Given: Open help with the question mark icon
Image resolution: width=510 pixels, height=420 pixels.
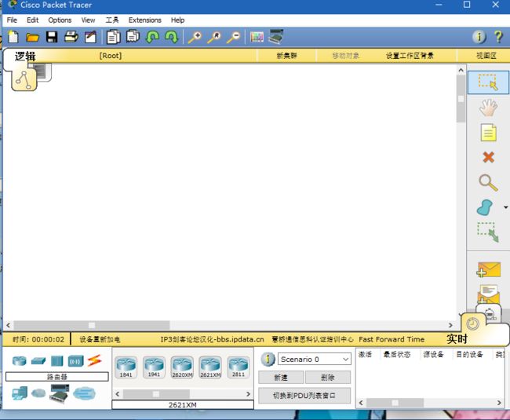Looking at the screenshot, I should [x=498, y=37].
